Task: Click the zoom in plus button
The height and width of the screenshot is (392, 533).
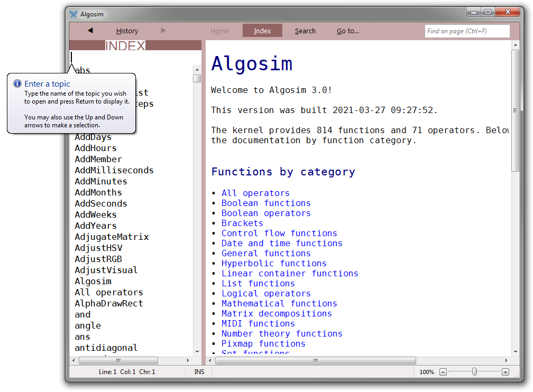Action: click(x=506, y=372)
